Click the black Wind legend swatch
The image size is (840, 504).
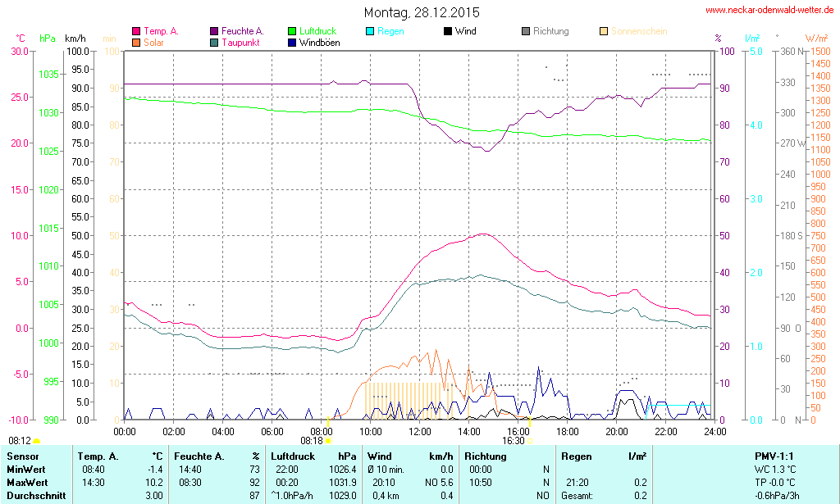(448, 31)
